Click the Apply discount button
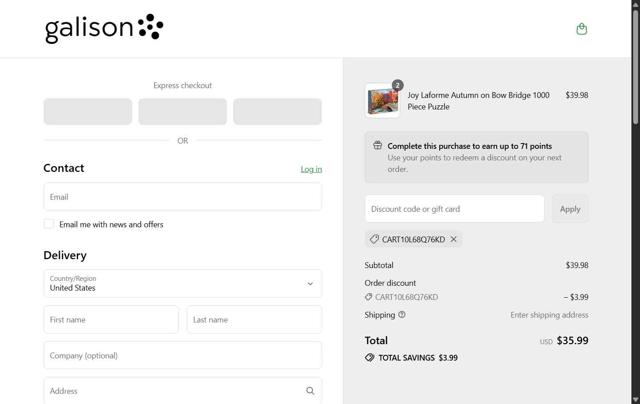The height and width of the screenshot is (404, 640). pos(570,209)
